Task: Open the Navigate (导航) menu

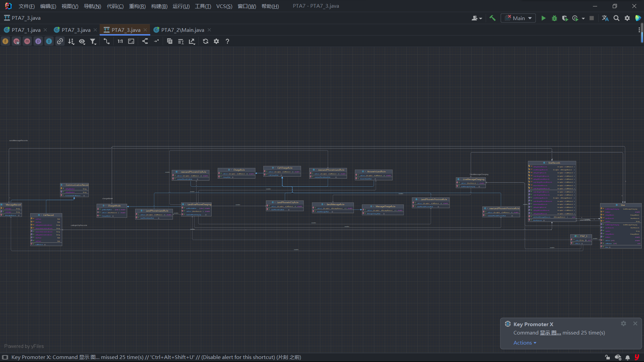Action: [92, 6]
